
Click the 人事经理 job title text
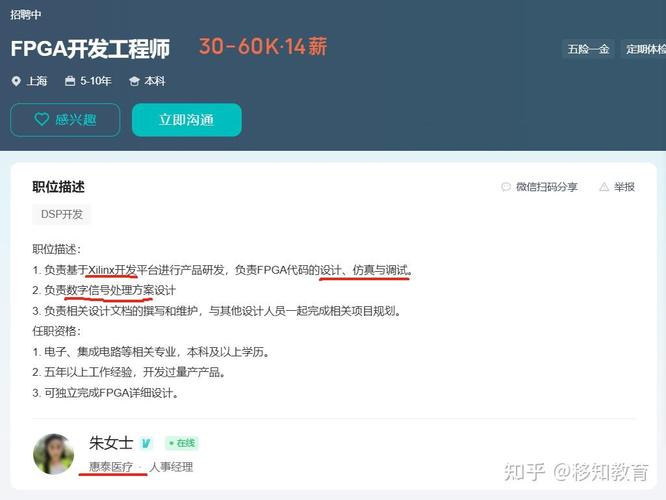[x=171, y=467]
